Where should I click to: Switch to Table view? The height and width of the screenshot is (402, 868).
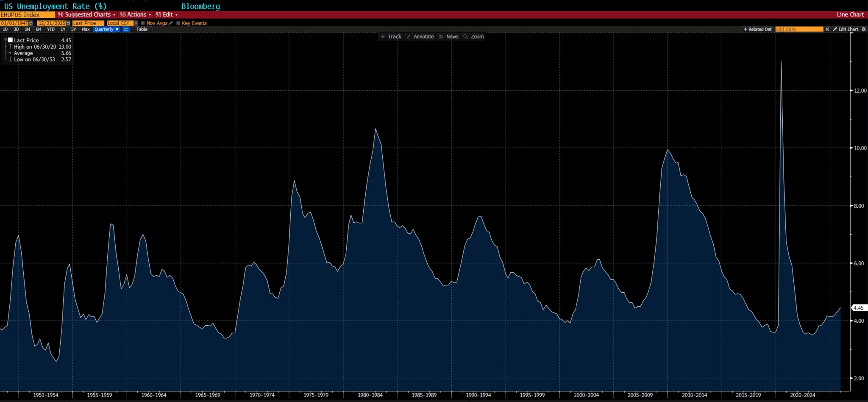(142, 29)
